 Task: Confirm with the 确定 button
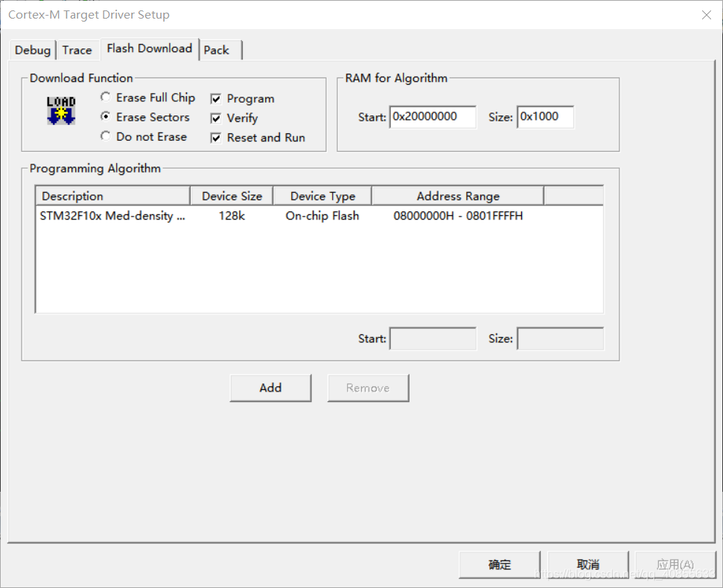click(500, 564)
